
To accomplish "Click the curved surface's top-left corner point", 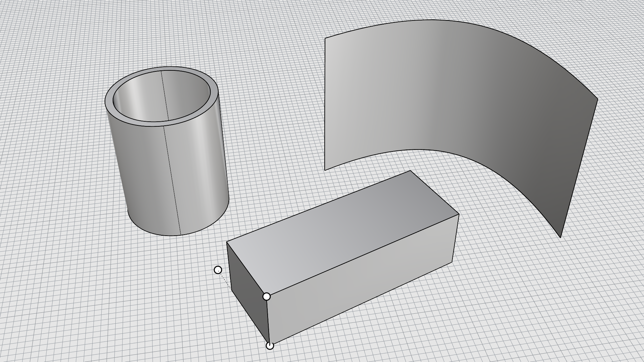I will (x=325, y=38).
